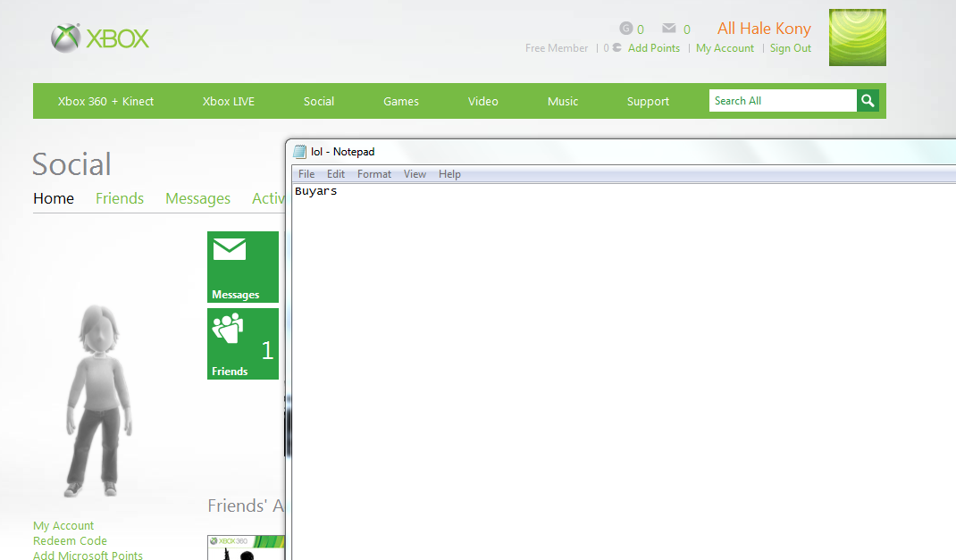Click the word Buyars in Notepad
956x560 pixels.
tap(315, 191)
